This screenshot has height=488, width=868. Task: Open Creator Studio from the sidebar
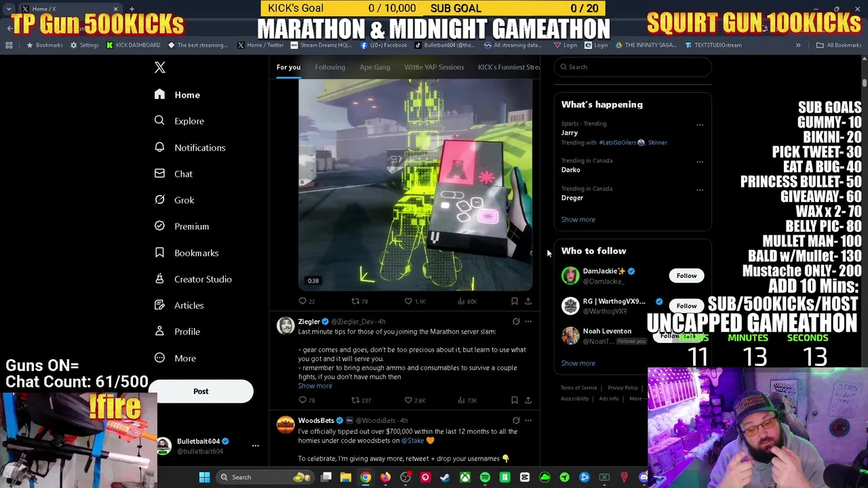193,279
